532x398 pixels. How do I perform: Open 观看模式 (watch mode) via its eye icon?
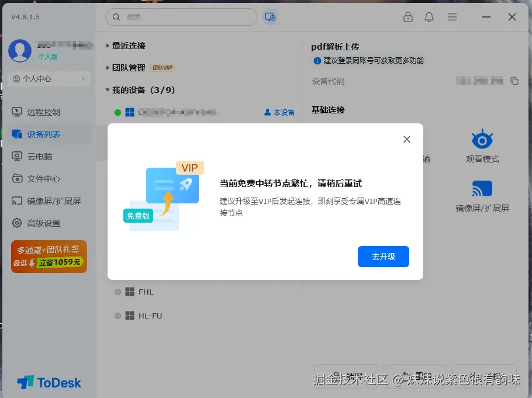[x=482, y=140]
